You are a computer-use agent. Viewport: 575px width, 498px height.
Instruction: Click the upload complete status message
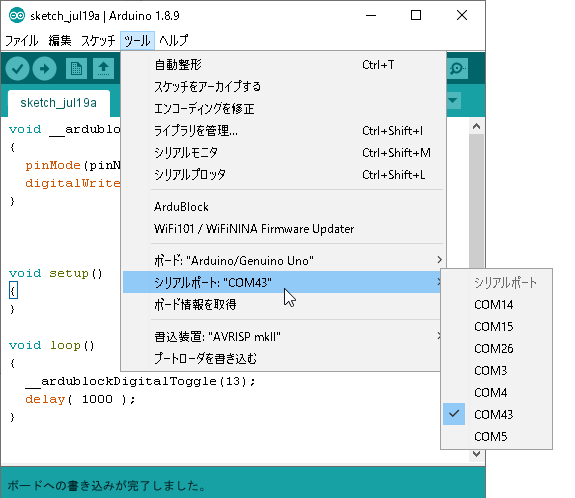click(x=106, y=486)
